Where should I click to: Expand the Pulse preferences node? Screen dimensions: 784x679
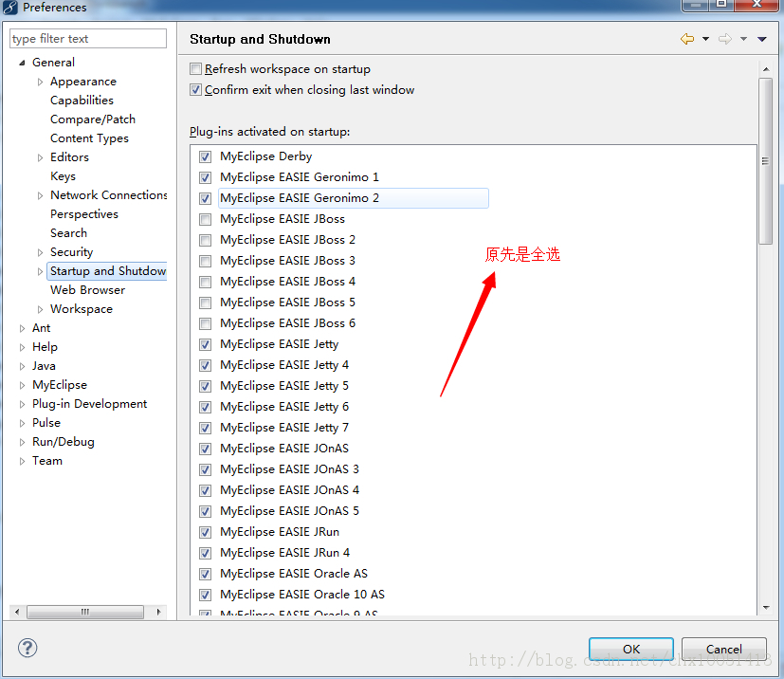pos(22,423)
